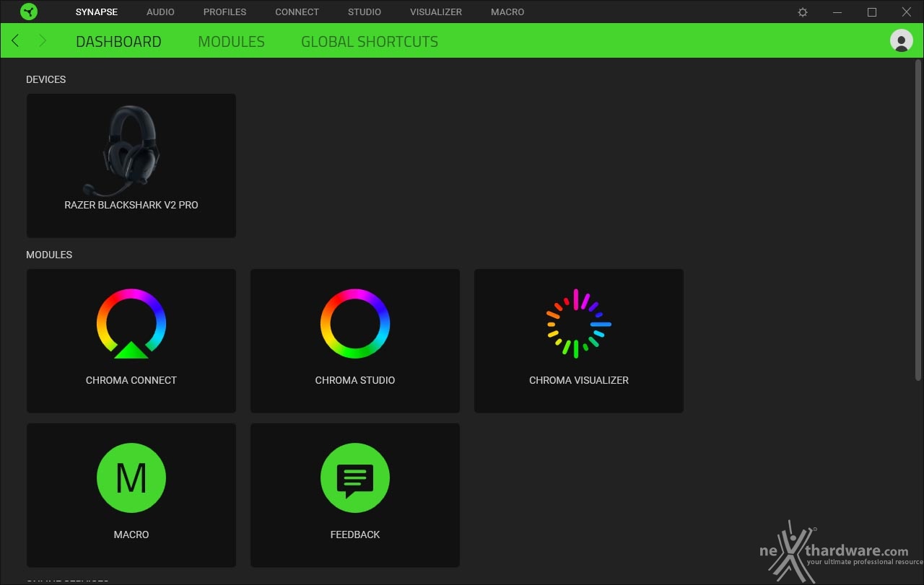Screen dimensions: 924x585
Task: Open the Studio tab
Action: [365, 12]
